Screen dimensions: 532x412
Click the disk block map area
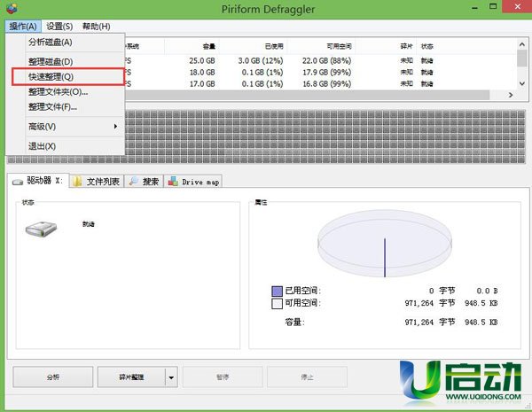(x=325, y=136)
